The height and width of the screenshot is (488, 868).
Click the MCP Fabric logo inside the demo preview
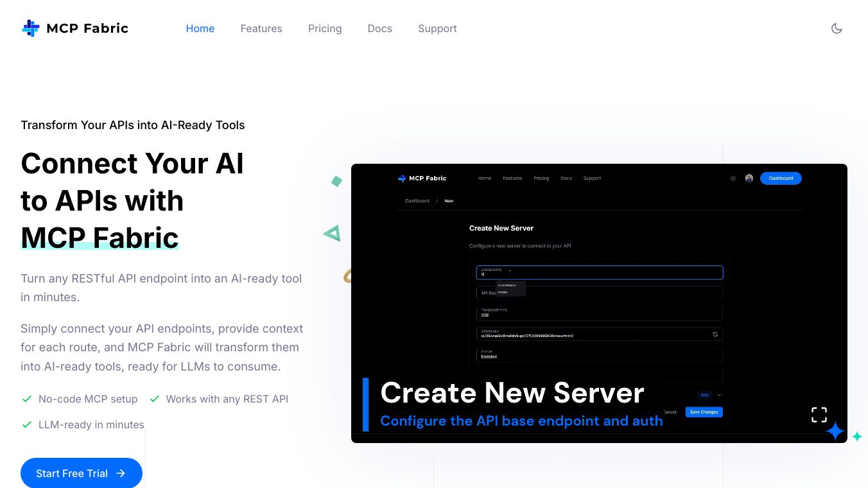422,179
